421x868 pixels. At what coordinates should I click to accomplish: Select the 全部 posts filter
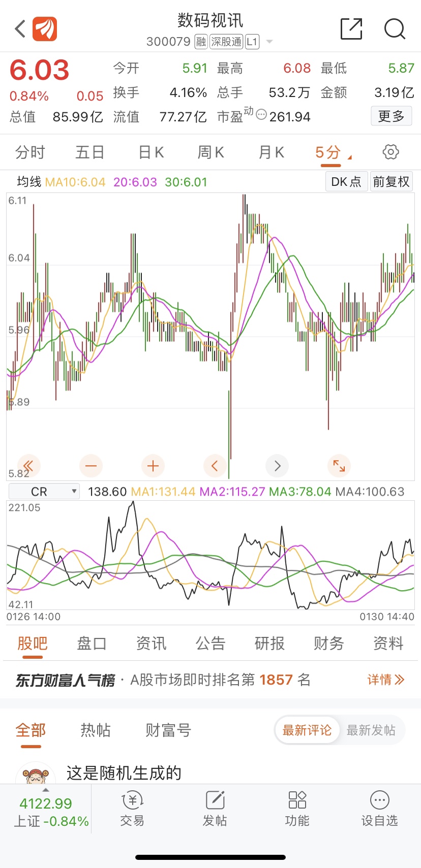(31, 730)
